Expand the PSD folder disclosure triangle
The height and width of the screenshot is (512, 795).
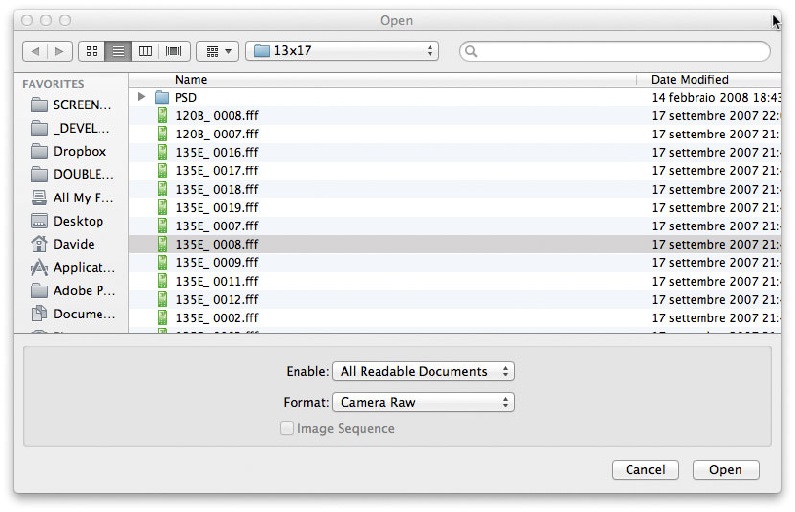point(141,97)
